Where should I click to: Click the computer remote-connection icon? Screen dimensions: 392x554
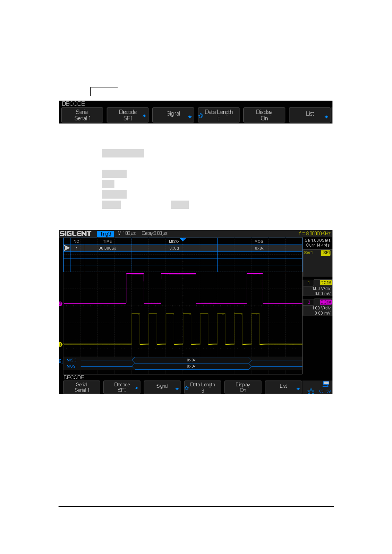(326, 384)
